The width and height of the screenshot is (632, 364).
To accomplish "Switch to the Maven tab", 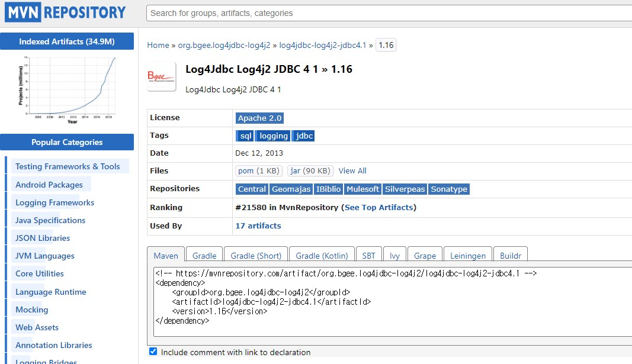I will coord(166,256).
